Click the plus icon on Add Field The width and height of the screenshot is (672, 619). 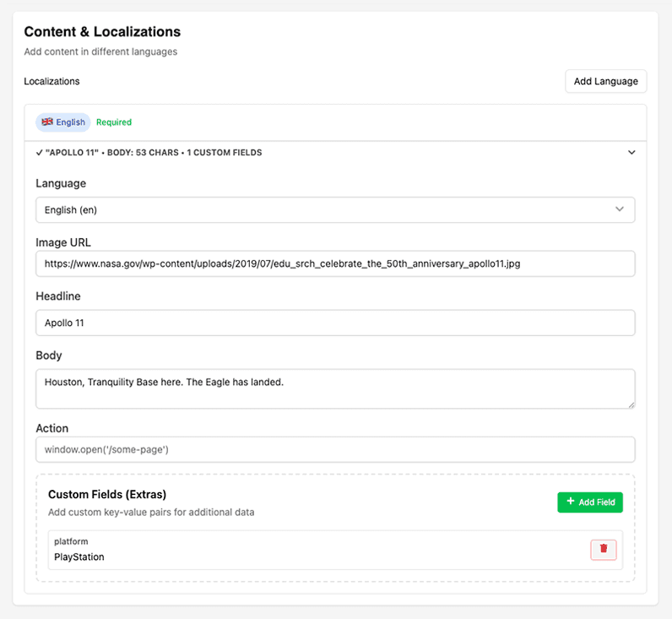tap(571, 502)
